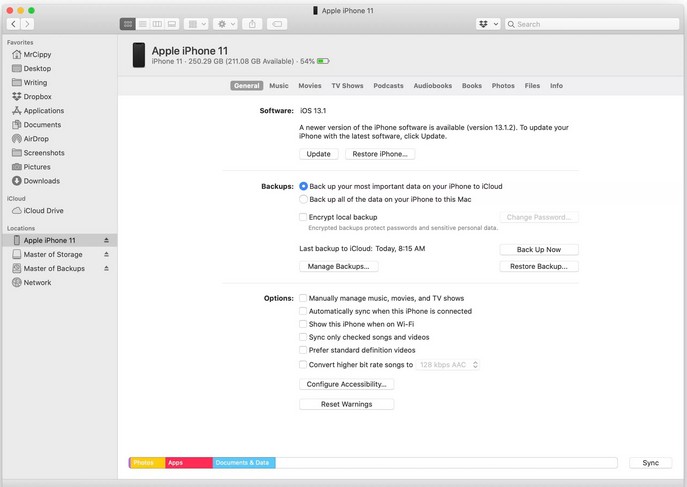Switch to the Movies tab
Viewport: 687px width, 487px height.
click(310, 85)
